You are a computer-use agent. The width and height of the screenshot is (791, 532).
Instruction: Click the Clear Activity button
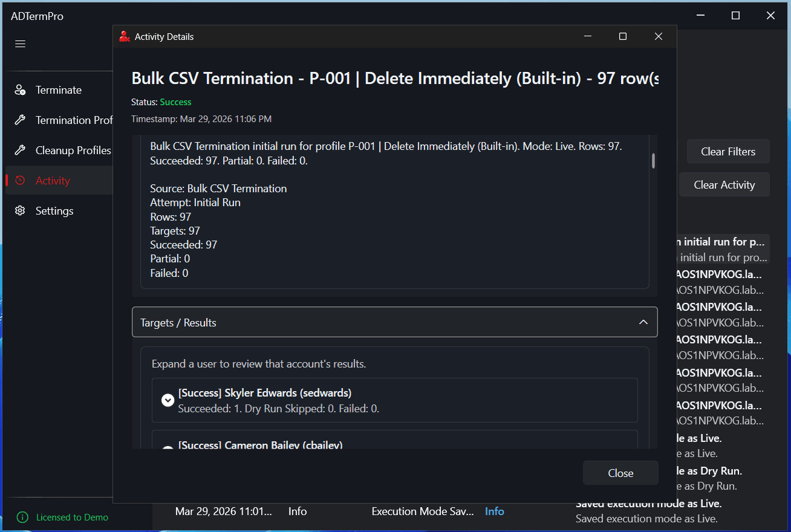(724, 185)
